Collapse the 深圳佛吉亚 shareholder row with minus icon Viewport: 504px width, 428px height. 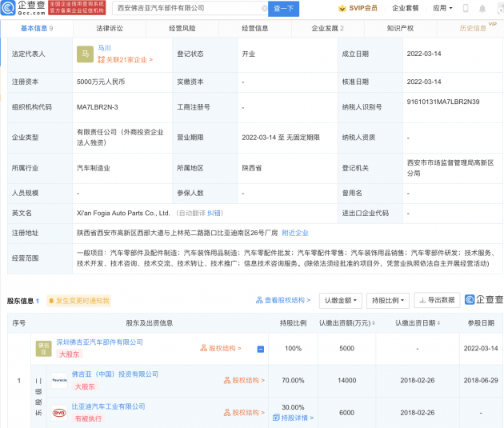tap(261, 349)
